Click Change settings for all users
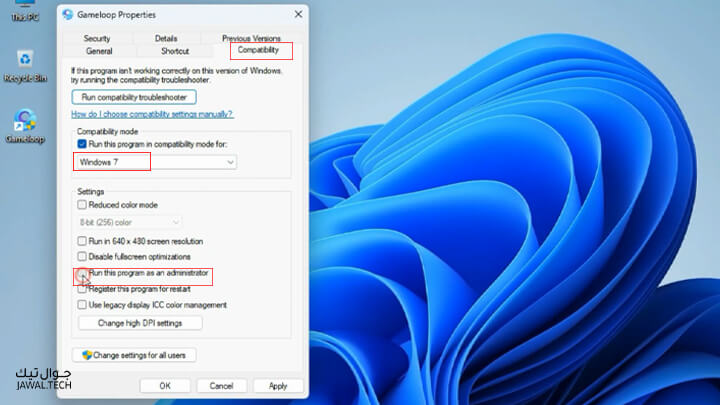Viewport: 720px width, 405px height. coord(134,355)
